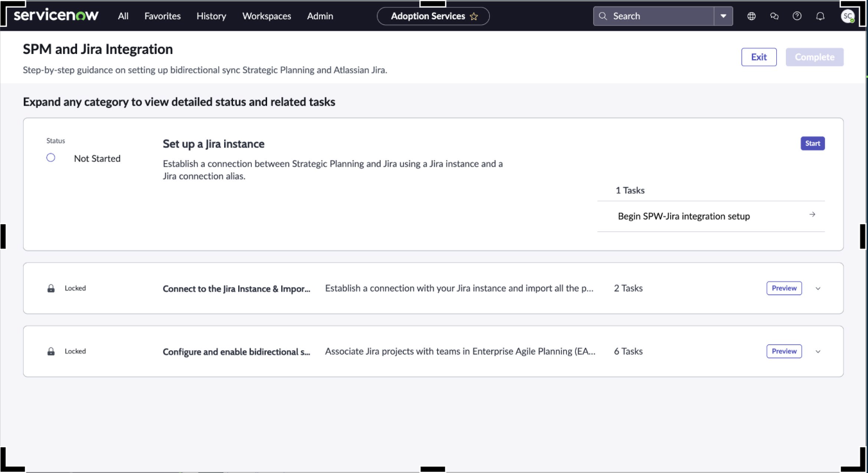868x473 pixels.
Task: Click the Set up a Jira instance heading
Action: coord(214,144)
